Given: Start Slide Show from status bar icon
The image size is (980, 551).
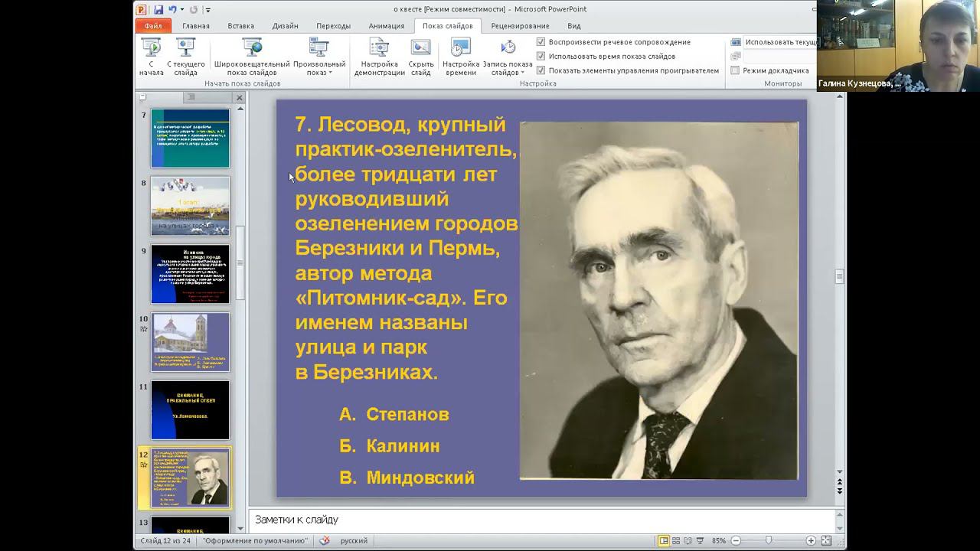Looking at the screenshot, I should tap(700, 541).
